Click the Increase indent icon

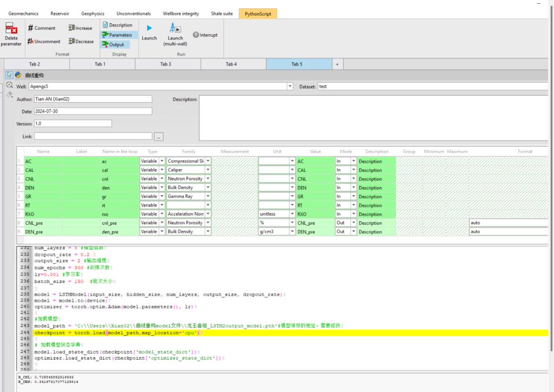click(72, 28)
